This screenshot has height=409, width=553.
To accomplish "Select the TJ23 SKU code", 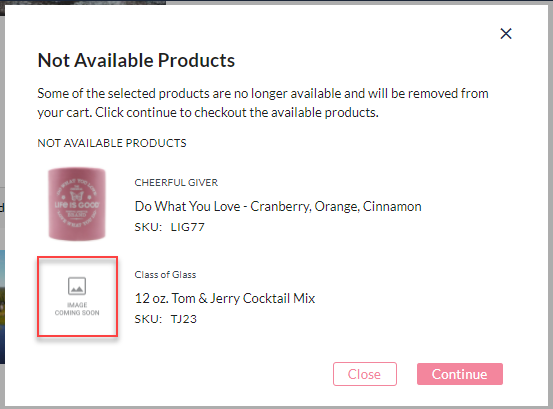I will tap(183, 319).
